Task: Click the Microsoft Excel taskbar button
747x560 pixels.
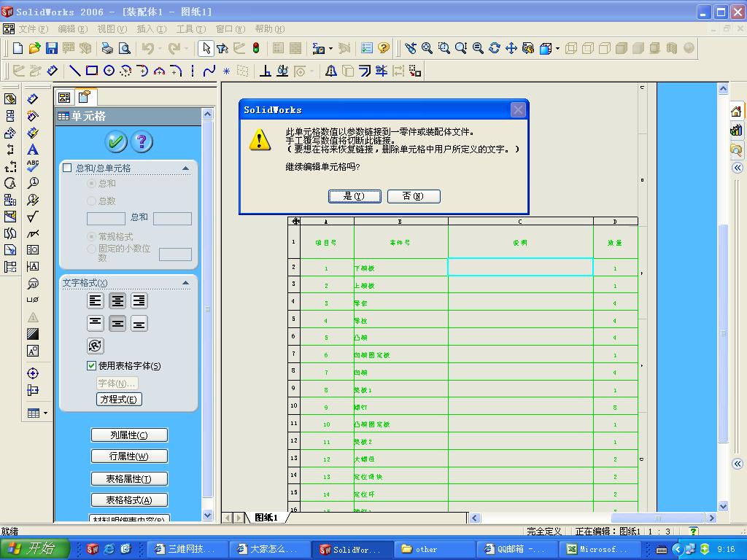Action: pyautogui.click(x=599, y=549)
